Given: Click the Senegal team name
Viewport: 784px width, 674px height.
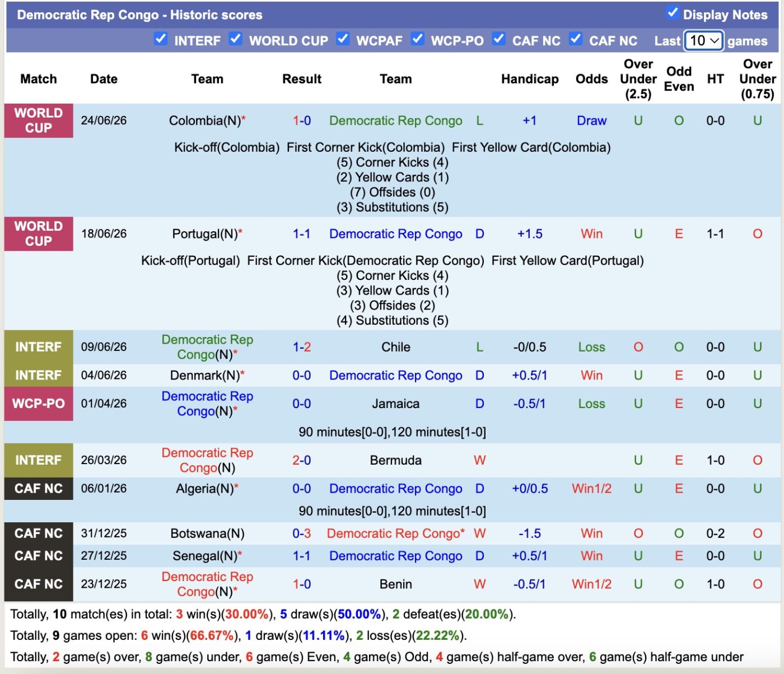Looking at the screenshot, I should (205, 556).
